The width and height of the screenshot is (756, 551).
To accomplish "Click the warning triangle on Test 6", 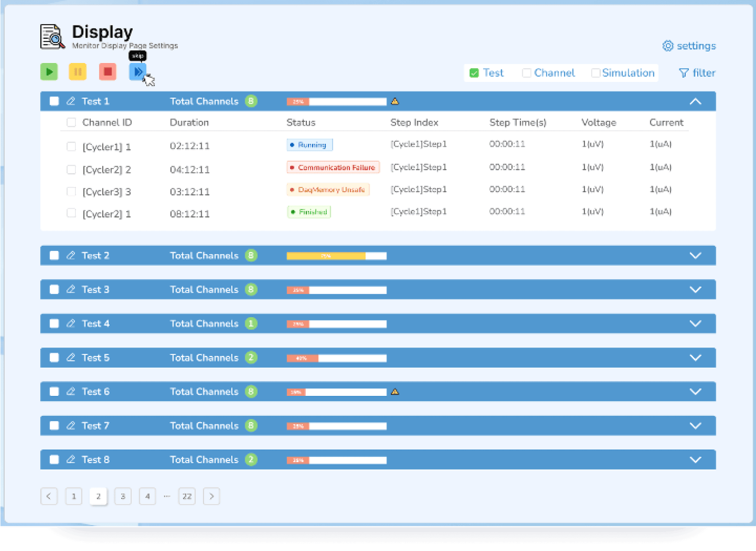I will coord(395,392).
